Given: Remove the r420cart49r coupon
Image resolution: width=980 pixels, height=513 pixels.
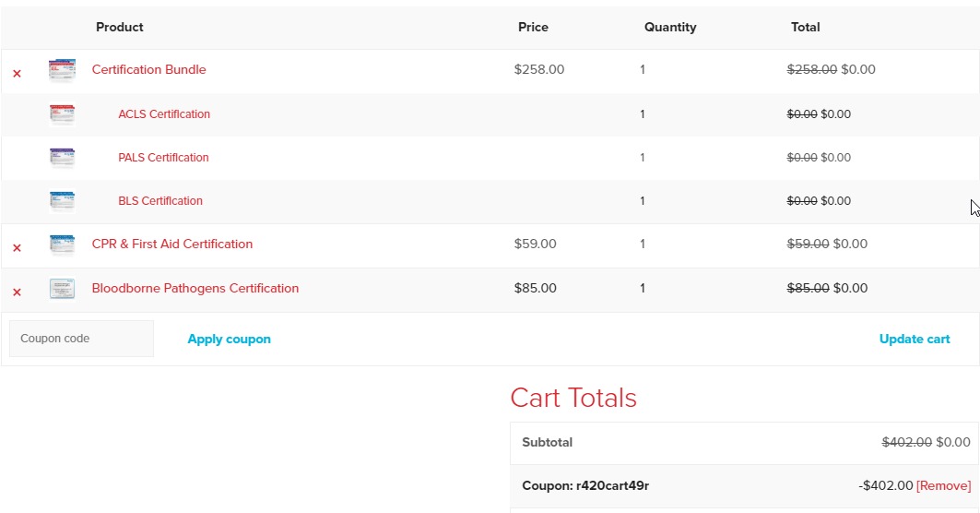Looking at the screenshot, I should [x=943, y=486].
